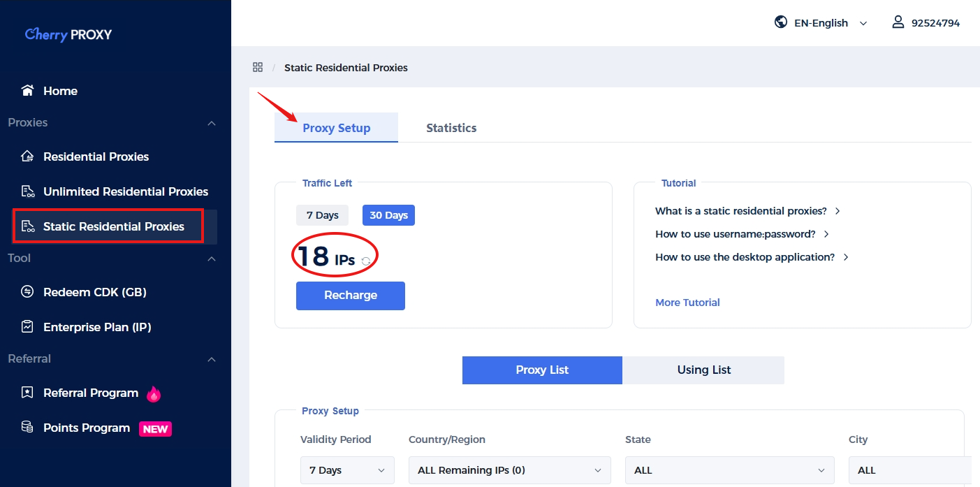Viewport: 980px width, 487px height.
Task: Switch to the Using List view
Action: pos(703,370)
